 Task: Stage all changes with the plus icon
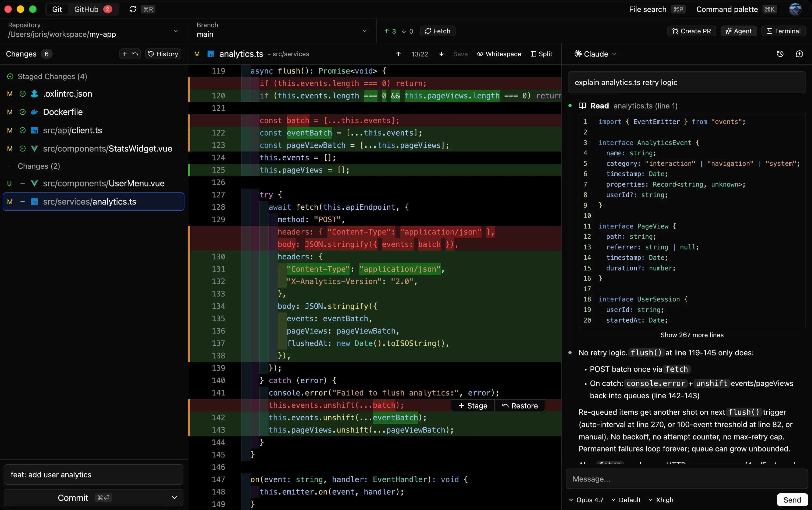pos(125,54)
